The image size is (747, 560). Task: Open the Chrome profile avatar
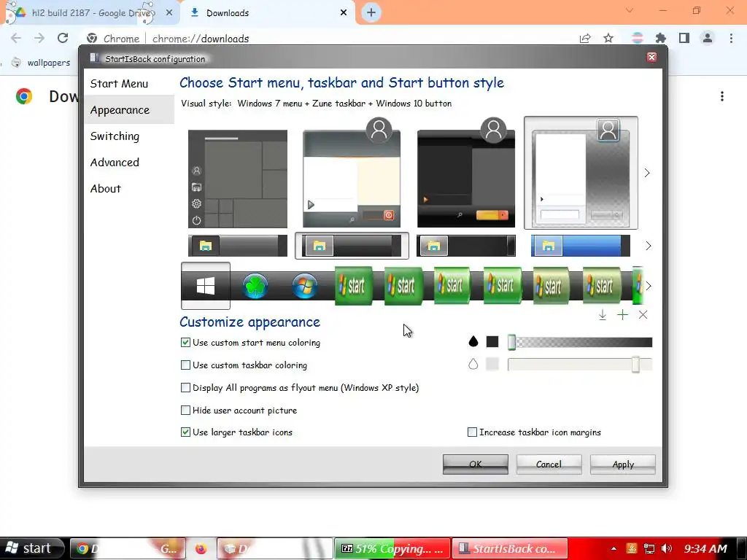[708, 38]
